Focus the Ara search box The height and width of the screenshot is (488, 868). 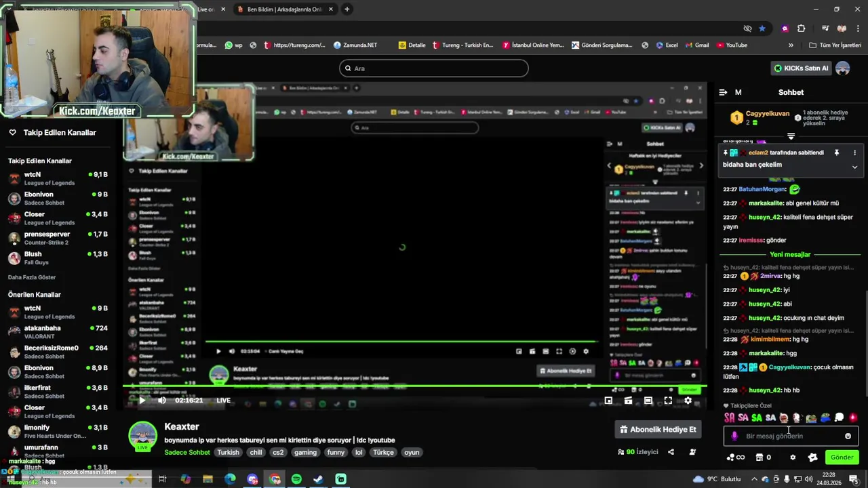pos(434,68)
